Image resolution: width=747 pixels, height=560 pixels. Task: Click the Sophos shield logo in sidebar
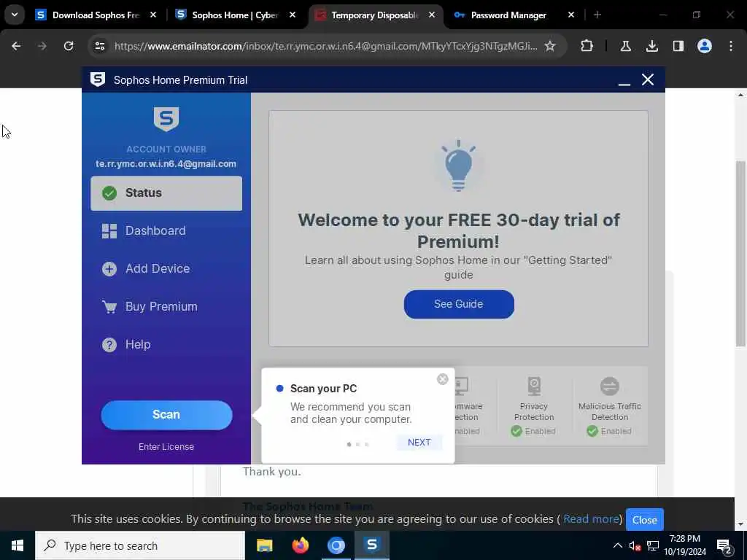coord(166,119)
